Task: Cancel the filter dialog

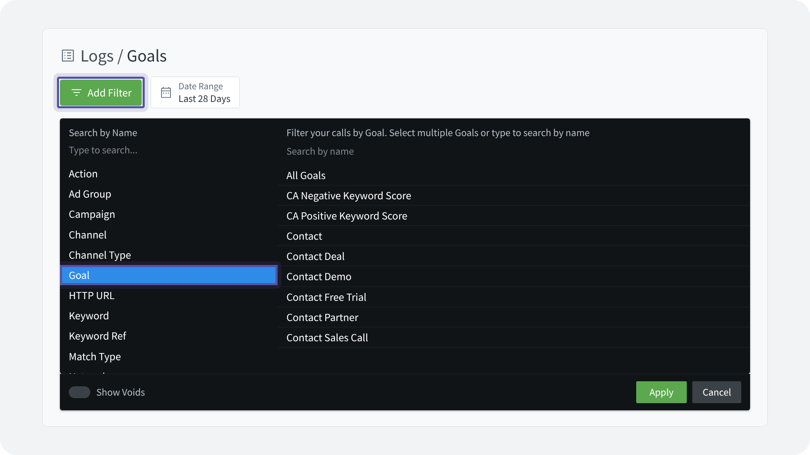Action: tap(716, 393)
